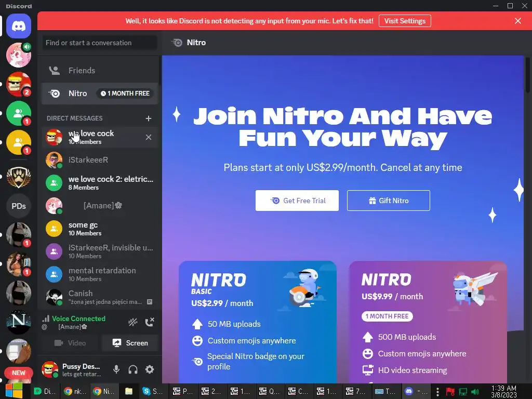Image resolution: width=532 pixels, height=399 pixels.
Task: Open the Windows Start button
Action: [x=14, y=391]
